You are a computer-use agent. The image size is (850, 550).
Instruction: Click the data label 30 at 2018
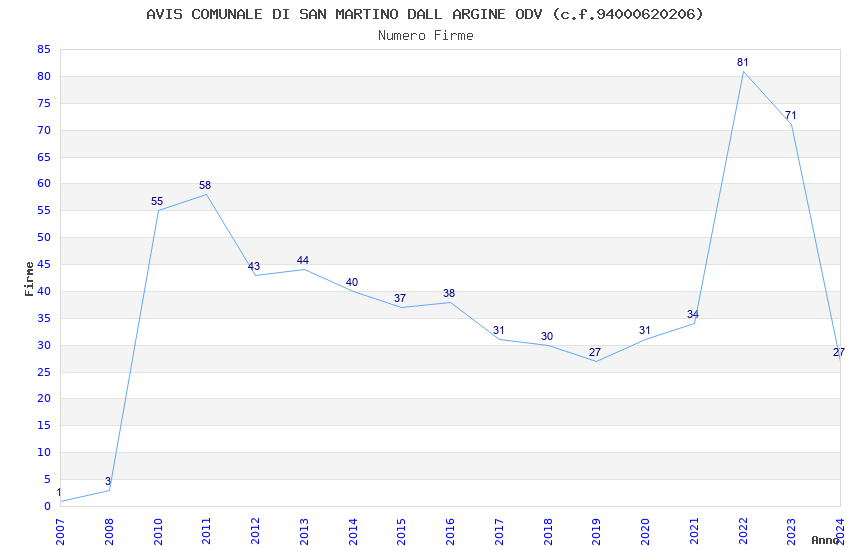[x=547, y=337]
